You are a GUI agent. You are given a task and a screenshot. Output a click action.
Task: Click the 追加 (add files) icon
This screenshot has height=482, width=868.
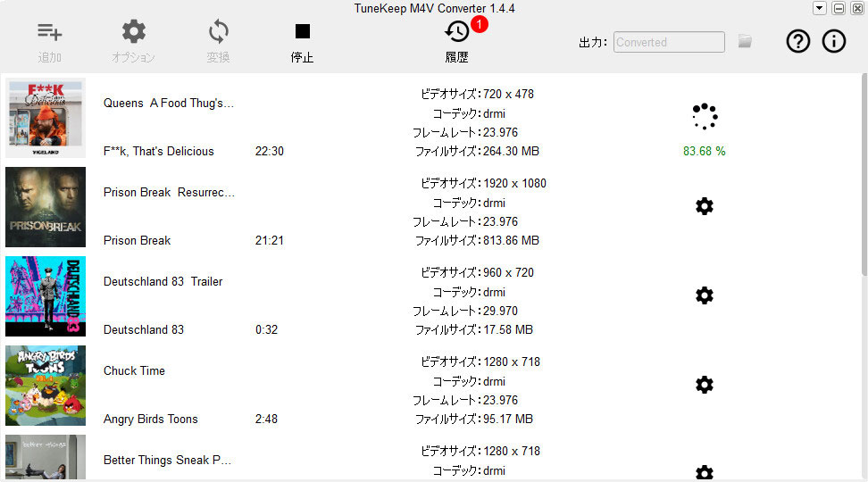(x=49, y=32)
